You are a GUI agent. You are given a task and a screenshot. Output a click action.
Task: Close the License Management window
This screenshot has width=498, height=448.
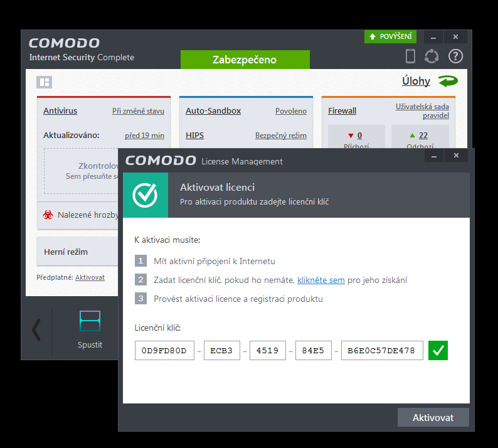click(456, 156)
